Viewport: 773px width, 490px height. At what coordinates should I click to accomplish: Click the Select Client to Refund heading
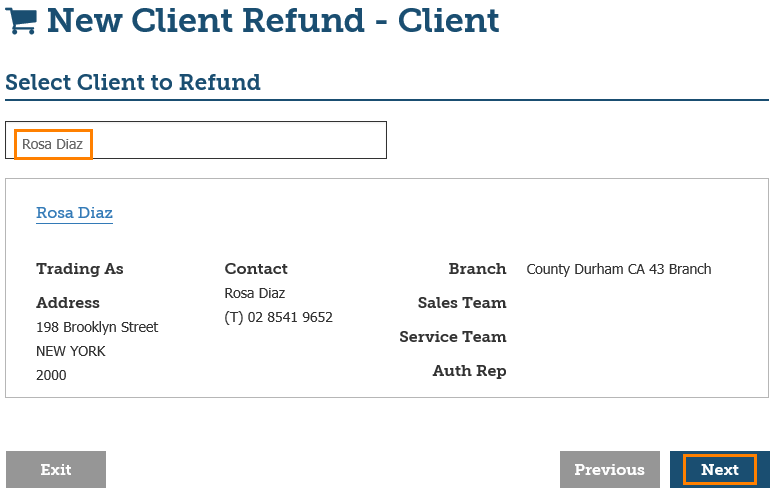click(133, 83)
